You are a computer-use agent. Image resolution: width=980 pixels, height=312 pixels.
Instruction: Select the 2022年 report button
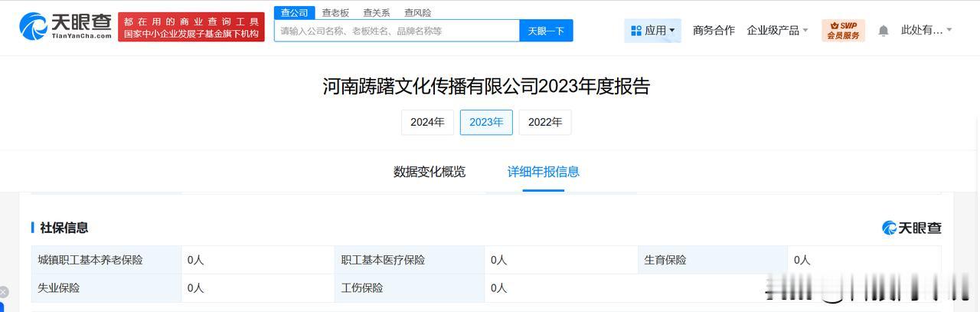(545, 123)
